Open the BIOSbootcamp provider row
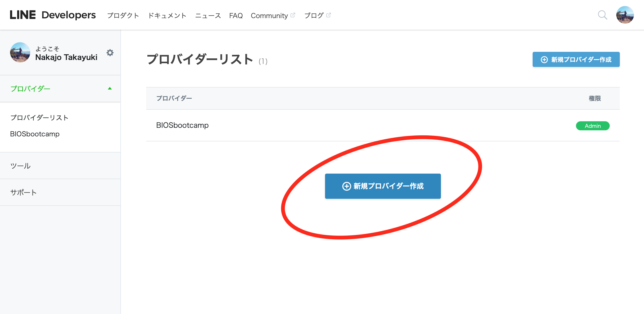644x314 pixels. pyautogui.click(x=383, y=125)
